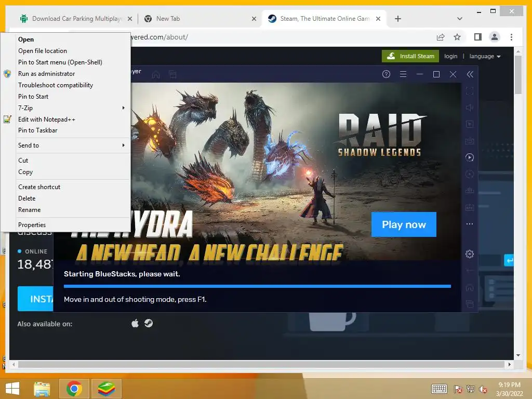Click Steam icon under Also available on
The width and height of the screenshot is (532, 399).
tap(149, 323)
